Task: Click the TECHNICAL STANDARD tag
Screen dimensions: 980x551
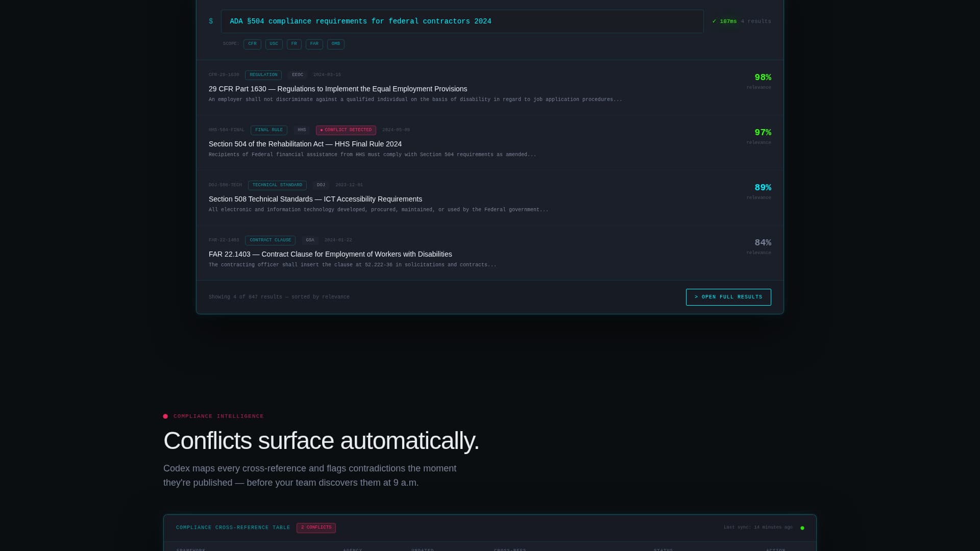Action: pyautogui.click(x=277, y=185)
